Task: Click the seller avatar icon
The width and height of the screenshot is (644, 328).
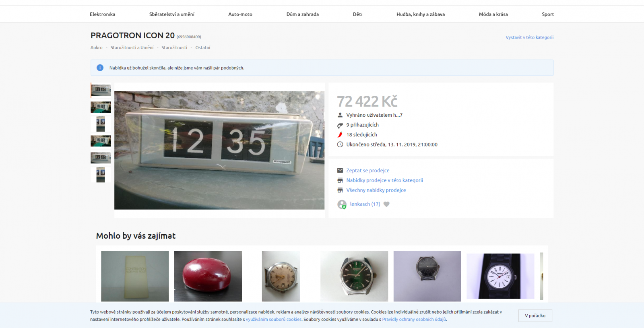Action: [x=342, y=204]
